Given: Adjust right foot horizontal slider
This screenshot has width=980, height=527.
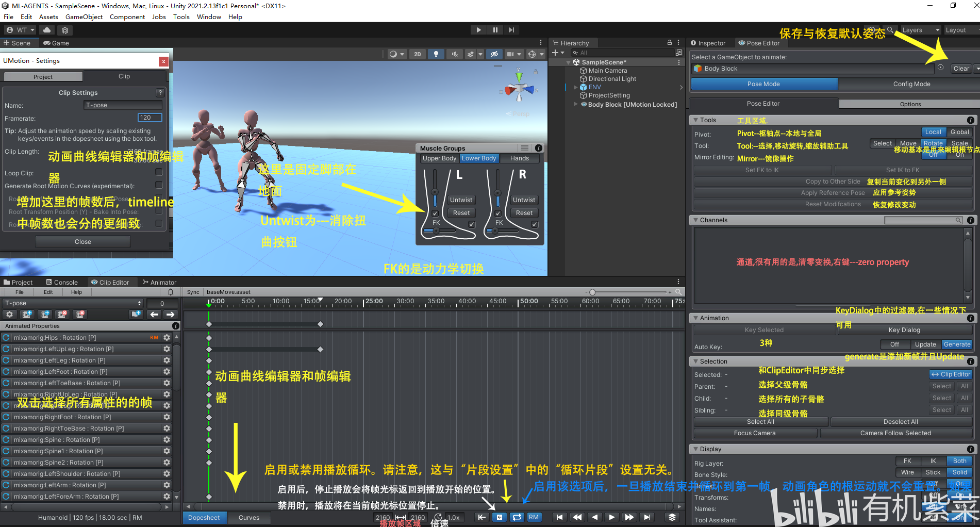Looking at the screenshot, I should click(502, 230).
